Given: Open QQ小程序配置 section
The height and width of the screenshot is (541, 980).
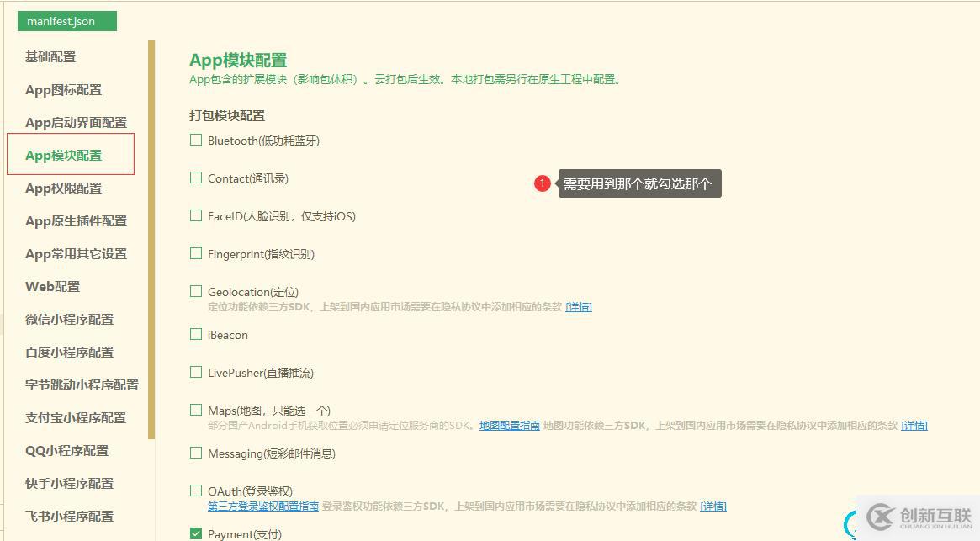Looking at the screenshot, I should point(66,450).
